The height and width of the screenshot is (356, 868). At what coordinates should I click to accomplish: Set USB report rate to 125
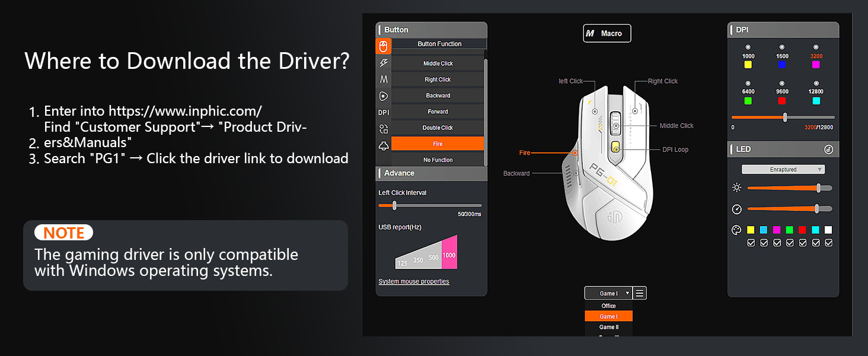pos(403,263)
